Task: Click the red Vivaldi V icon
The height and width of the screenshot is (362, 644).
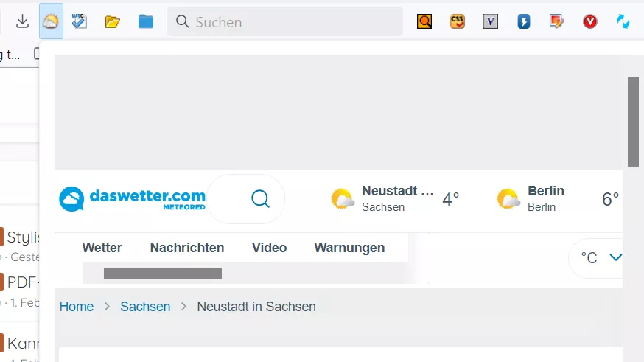Action: pos(590,21)
